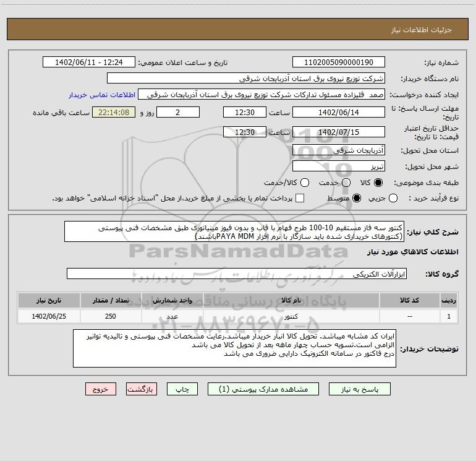Click the گروه کالا field ابزارآلات الکتریکی
Screen dimensions: 476x461
pyautogui.click(x=237, y=274)
